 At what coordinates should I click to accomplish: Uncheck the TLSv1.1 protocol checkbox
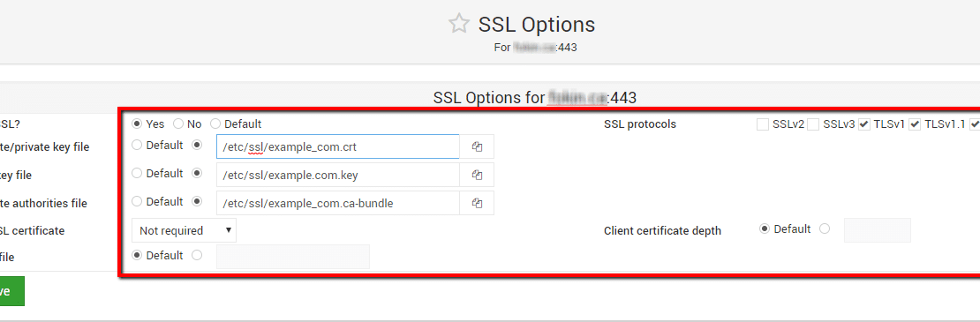(915, 124)
